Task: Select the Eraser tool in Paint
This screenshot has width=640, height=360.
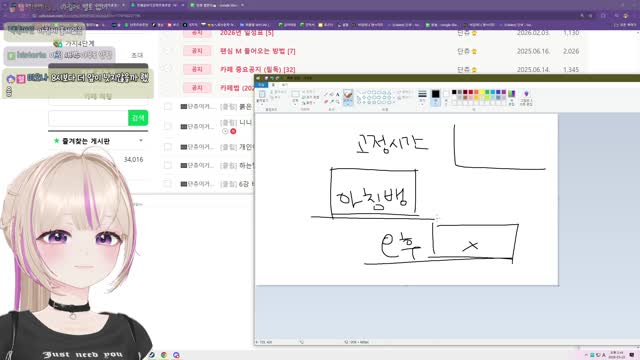Action: point(326,102)
